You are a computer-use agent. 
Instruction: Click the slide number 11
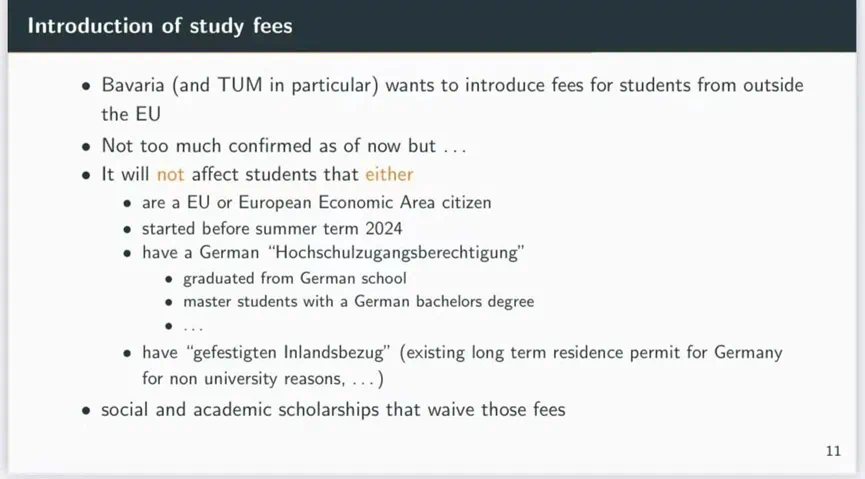pos(833,451)
